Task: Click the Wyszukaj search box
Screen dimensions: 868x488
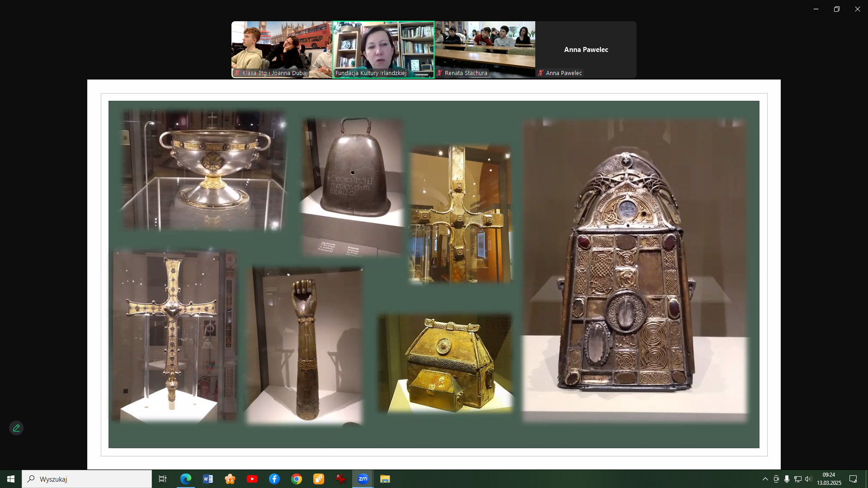Action: [87, 479]
